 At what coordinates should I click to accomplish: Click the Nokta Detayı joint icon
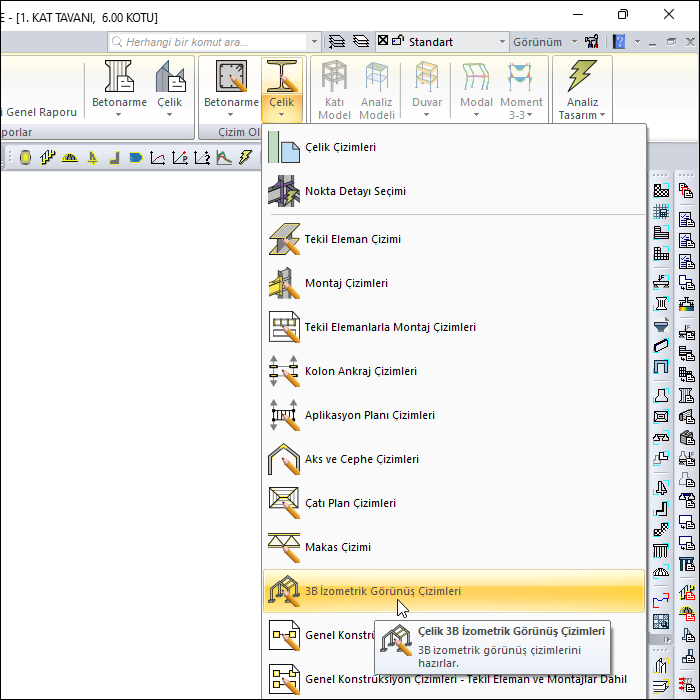(x=284, y=191)
